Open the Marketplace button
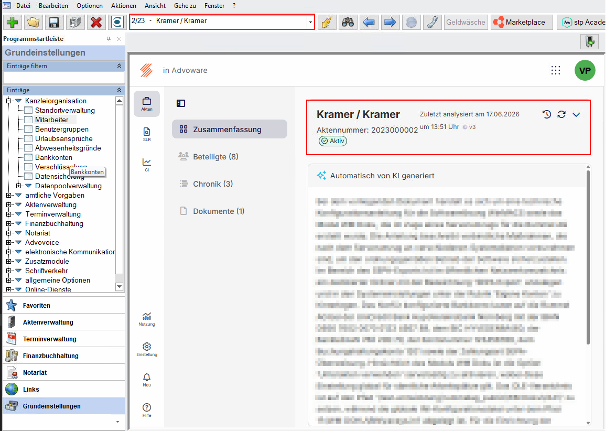 click(x=520, y=22)
